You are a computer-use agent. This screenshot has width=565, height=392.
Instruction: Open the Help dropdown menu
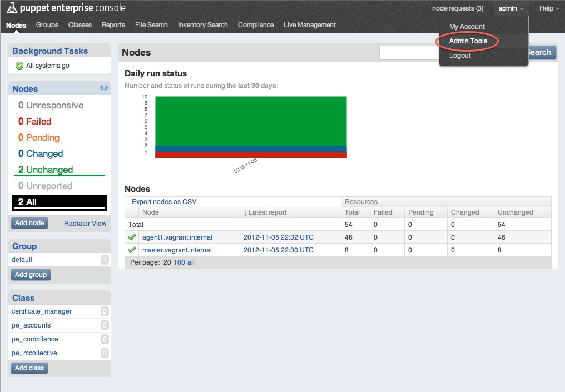click(x=549, y=8)
